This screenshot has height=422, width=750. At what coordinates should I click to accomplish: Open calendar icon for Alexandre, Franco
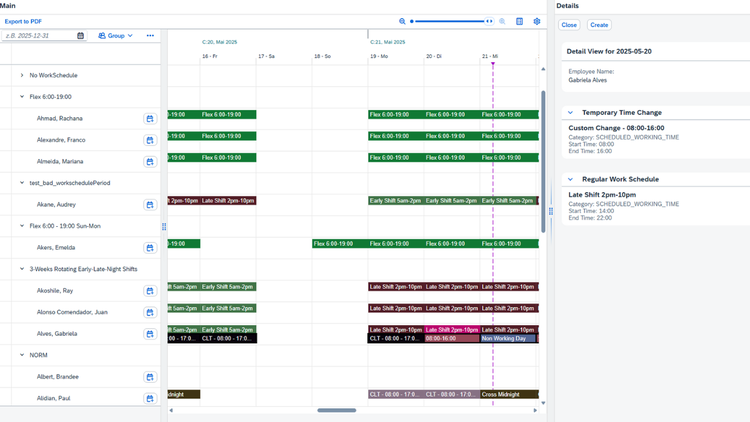(150, 140)
